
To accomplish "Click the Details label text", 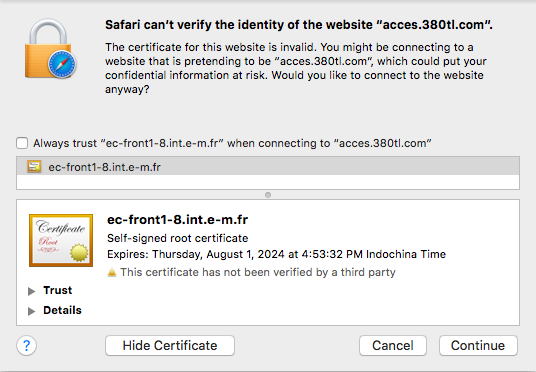I will click(62, 310).
